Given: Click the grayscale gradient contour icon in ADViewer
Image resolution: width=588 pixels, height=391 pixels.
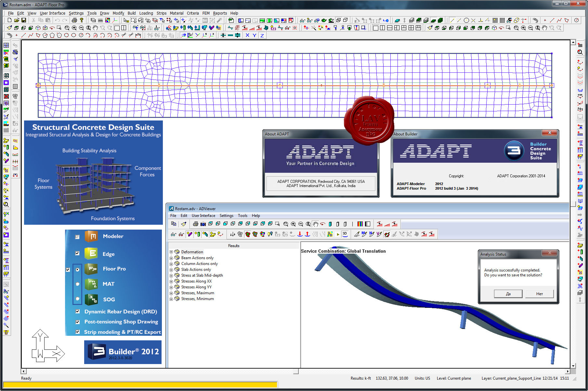Looking at the screenshot, I should click(x=368, y=224).
